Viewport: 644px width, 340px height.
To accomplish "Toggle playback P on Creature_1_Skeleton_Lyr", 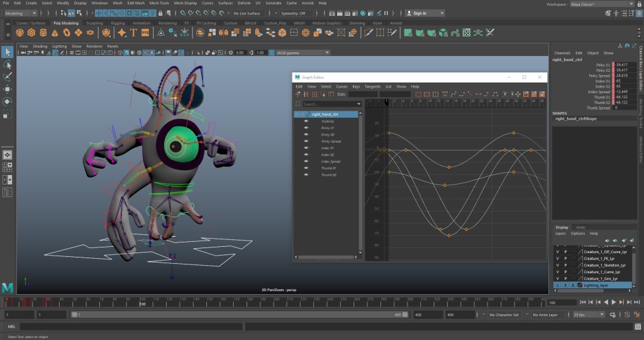I will (565, 265).
